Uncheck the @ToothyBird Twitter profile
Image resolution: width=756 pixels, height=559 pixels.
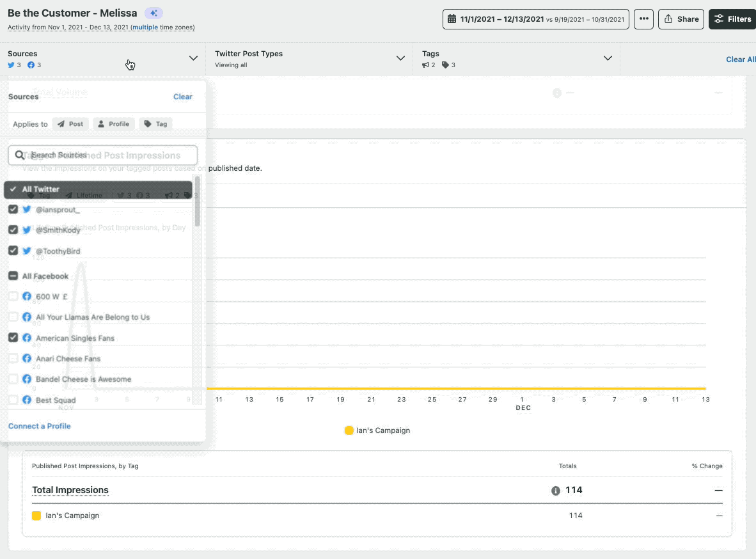click(x=13, y=251)
